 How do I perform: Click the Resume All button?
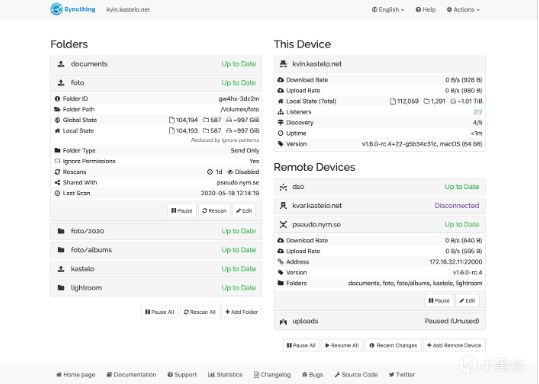click(342, 345)
